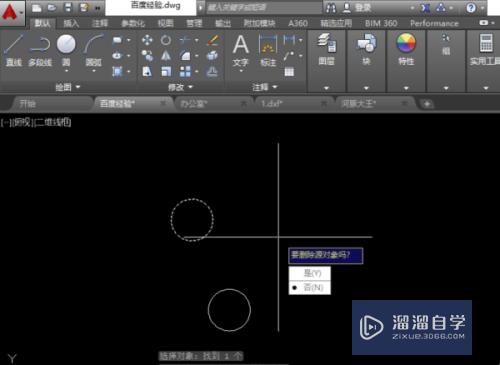Switch to the 1.dxf drawing tab
Viewport: 500px width, 365px height.
(294, 104)
